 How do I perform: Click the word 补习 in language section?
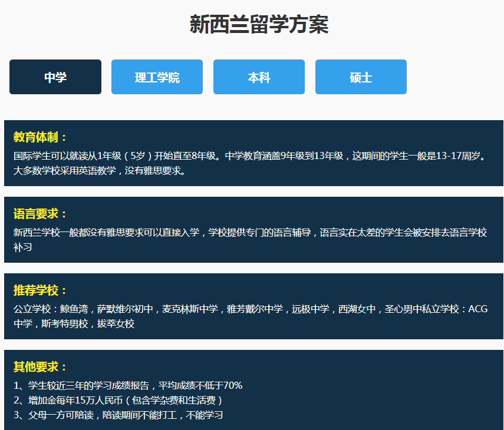(22, 247)
